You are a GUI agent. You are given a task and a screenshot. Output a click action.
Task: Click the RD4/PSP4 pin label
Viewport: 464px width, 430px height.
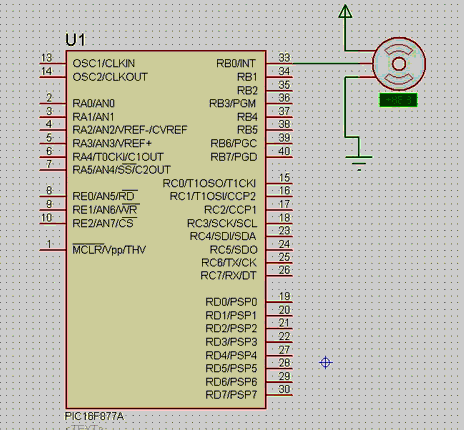pos(231,355)
